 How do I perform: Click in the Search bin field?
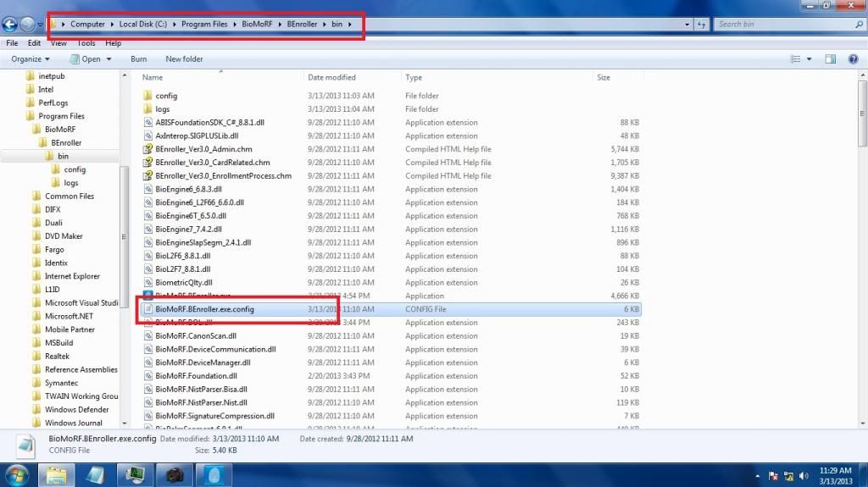coord(784,25)
